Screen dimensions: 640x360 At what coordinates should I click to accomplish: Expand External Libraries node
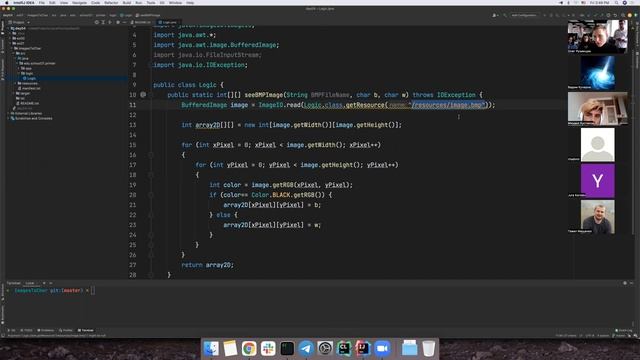[x=8, y=113]
